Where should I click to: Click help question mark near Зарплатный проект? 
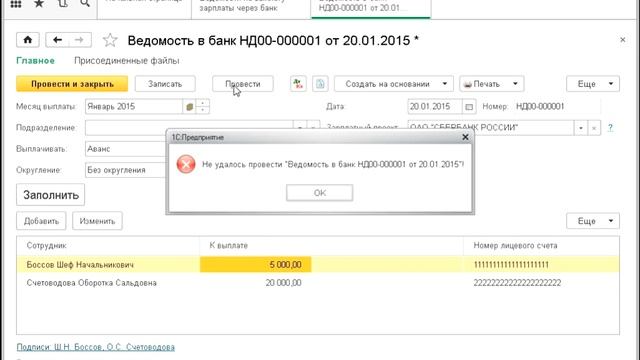(610, 128)
